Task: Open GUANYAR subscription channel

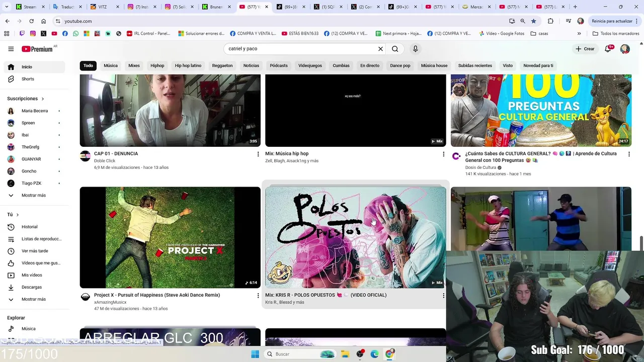Action: tap(34, 159)
